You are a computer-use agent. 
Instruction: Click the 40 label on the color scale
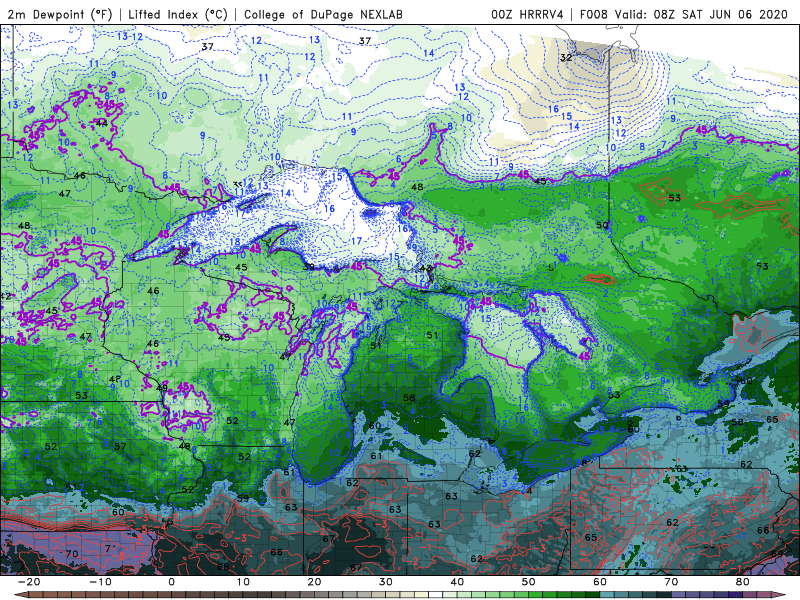457,582
